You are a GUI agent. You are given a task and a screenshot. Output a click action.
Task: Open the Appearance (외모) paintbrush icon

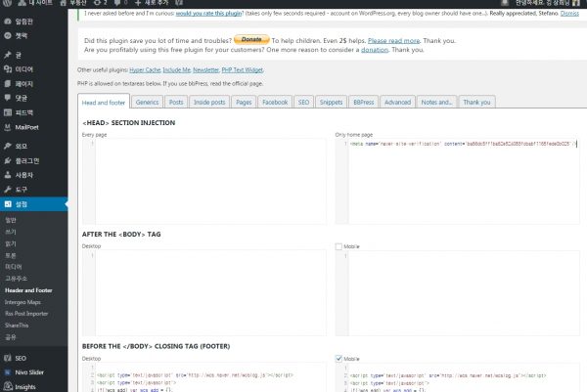[x=8, y=146]
